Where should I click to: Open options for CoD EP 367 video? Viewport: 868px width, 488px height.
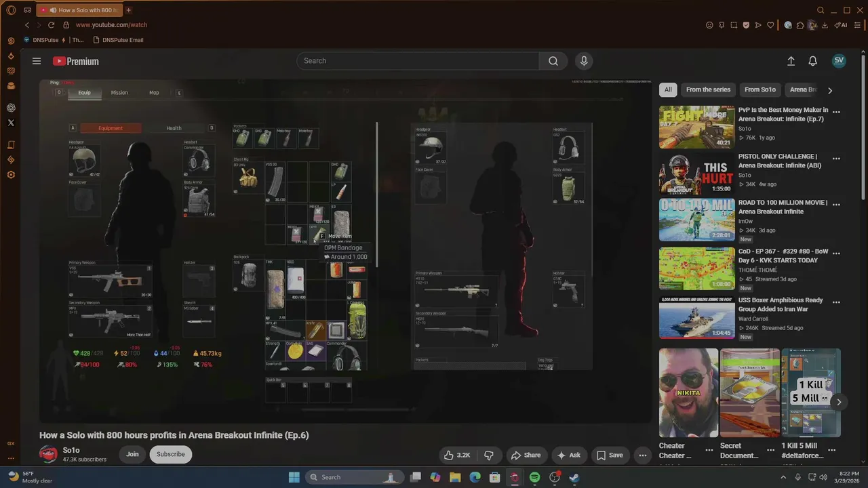(836, 253)
